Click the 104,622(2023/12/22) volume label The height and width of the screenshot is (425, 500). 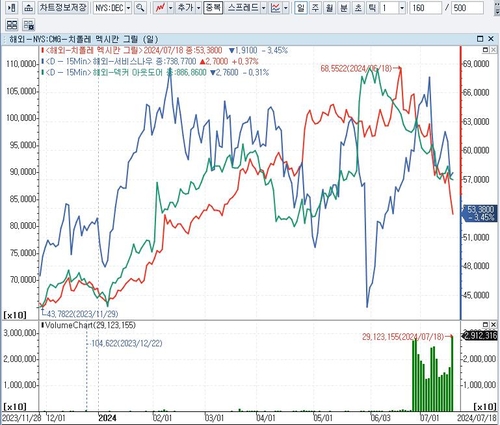(127, 343)
